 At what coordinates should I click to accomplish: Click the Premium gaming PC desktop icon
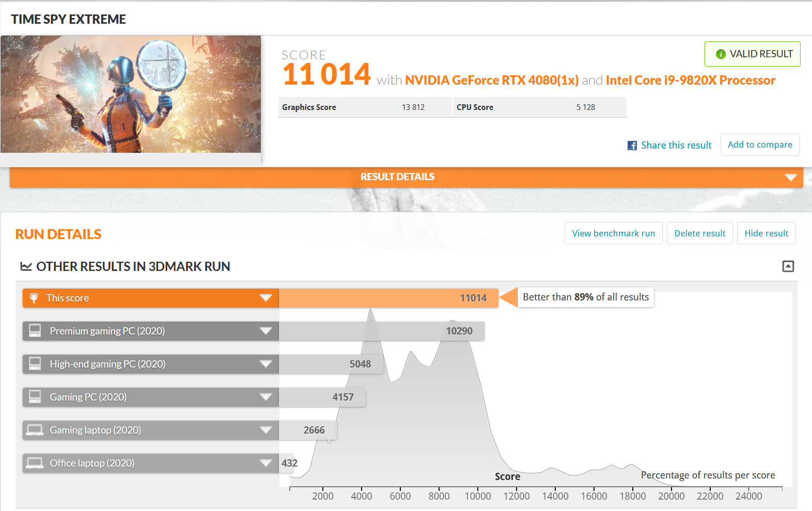[35, 331]
